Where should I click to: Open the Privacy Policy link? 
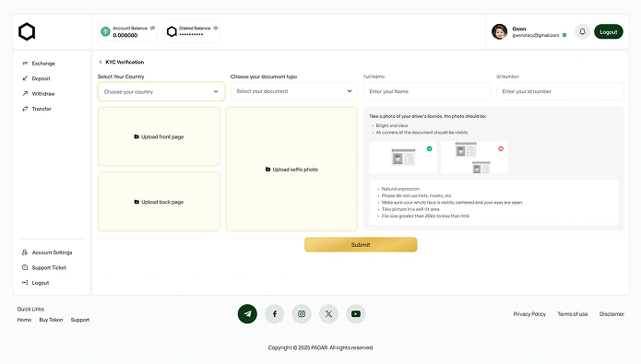[529, 314]
